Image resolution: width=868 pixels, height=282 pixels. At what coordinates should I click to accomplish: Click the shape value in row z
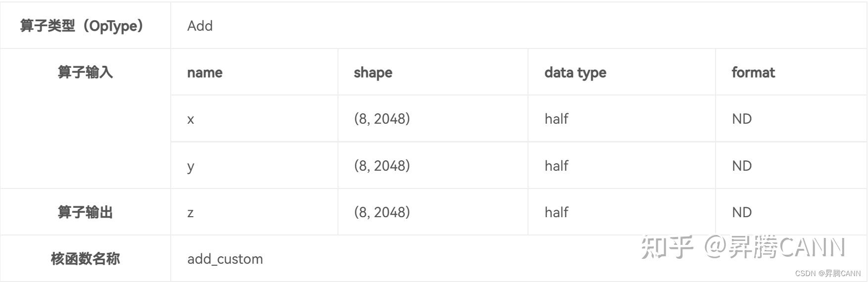[382, 212]
